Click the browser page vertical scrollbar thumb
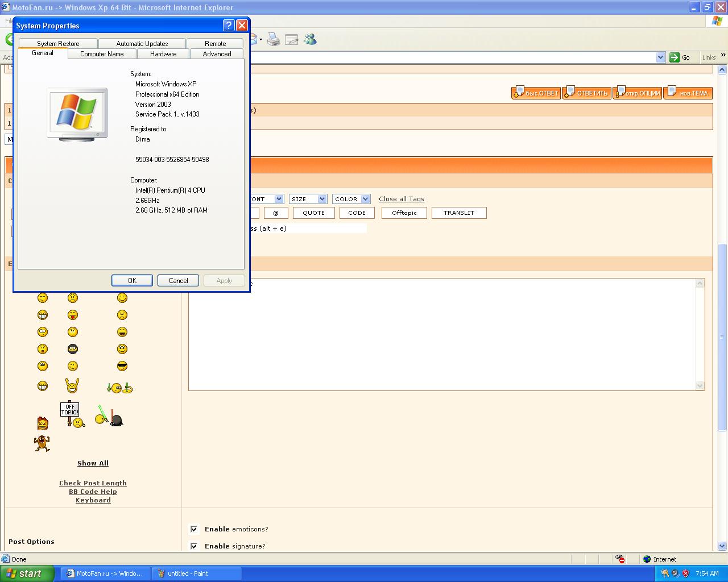 click(722, 337)
